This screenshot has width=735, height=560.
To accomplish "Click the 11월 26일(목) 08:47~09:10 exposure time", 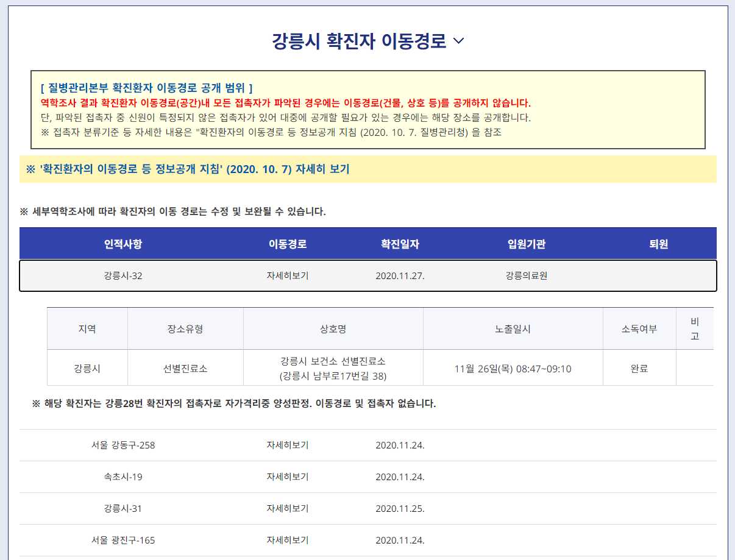I will 513,368.
